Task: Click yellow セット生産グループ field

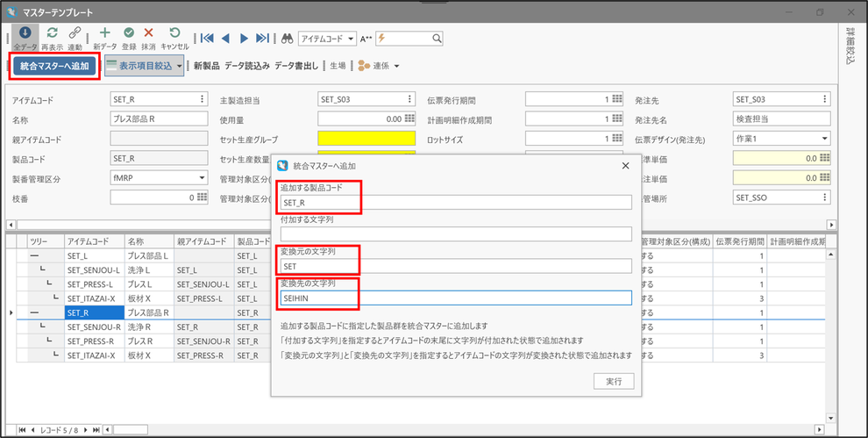Action: (366, 138)
